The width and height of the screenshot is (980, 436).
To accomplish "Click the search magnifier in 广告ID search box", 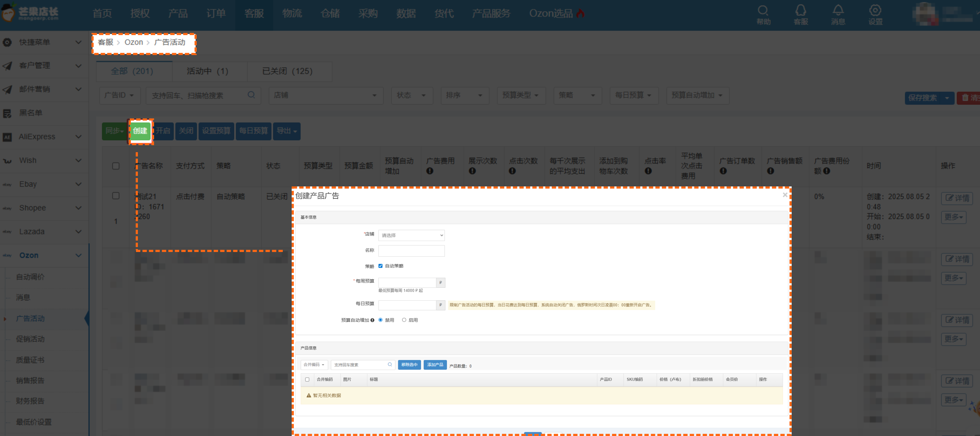I will pyautogui.click(x=251, y=95).
